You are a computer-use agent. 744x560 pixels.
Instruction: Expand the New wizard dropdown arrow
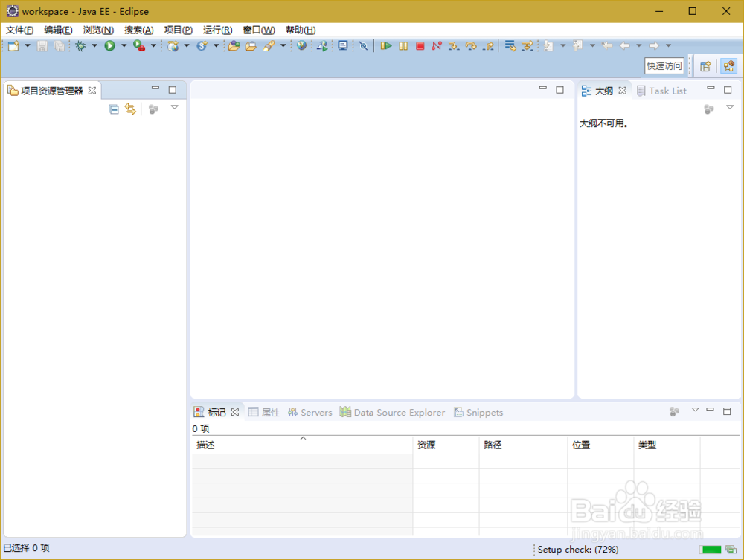click(28, 46)
